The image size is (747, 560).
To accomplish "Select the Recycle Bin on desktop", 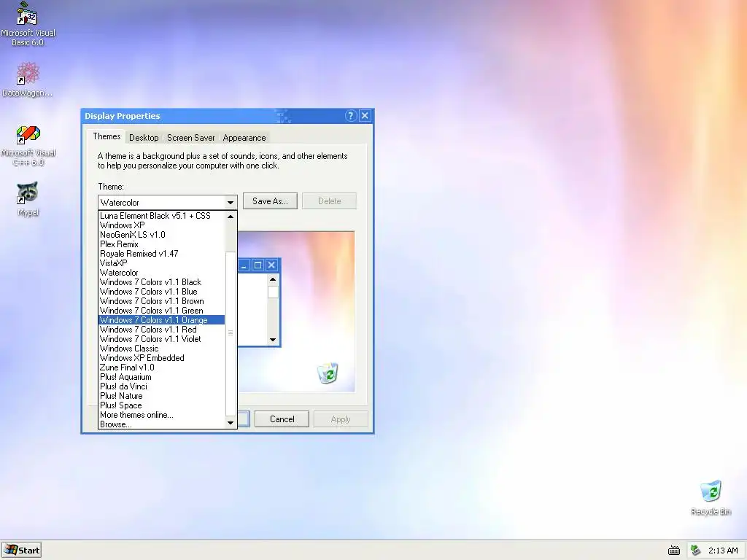I will tap(711, 498).
